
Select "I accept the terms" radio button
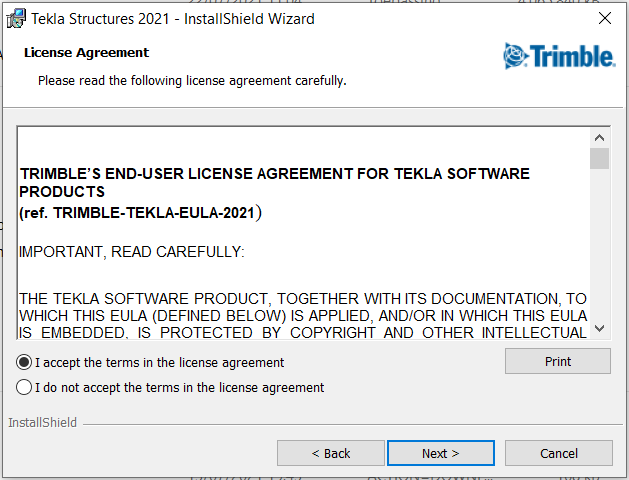tap(24, 363)
